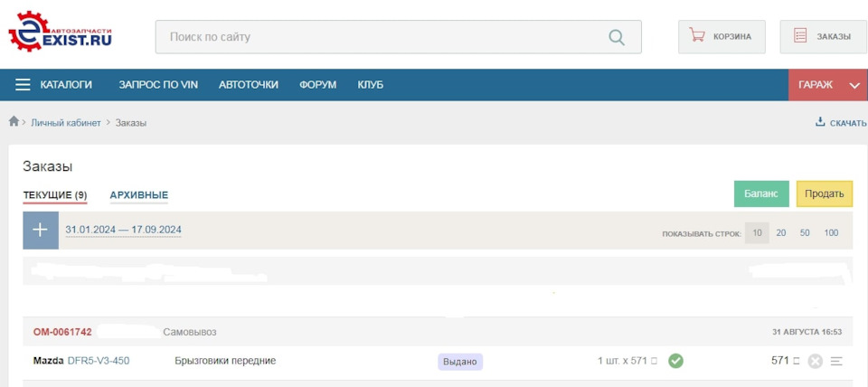The width and height of the screenshot is (868, 387).
Task: Click the 31 Августа 16:53 timestamp
Action: (x=807, y=332)
